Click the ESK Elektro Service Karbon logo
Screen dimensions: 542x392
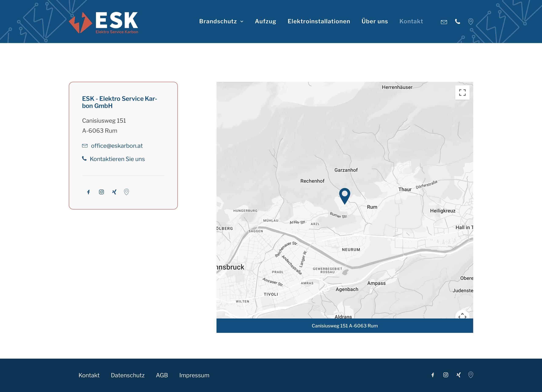[104, 22]
